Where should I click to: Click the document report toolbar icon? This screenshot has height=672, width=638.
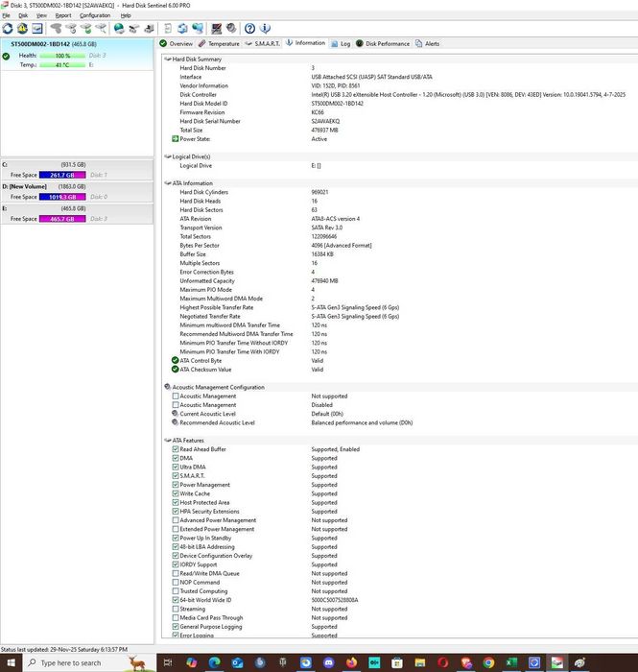tap(168, 29)
